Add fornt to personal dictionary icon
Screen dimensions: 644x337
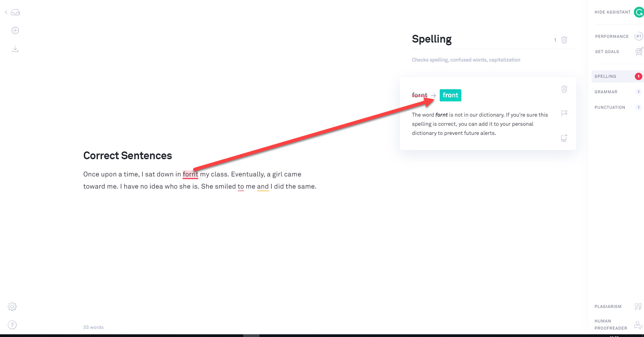point(564,138)
